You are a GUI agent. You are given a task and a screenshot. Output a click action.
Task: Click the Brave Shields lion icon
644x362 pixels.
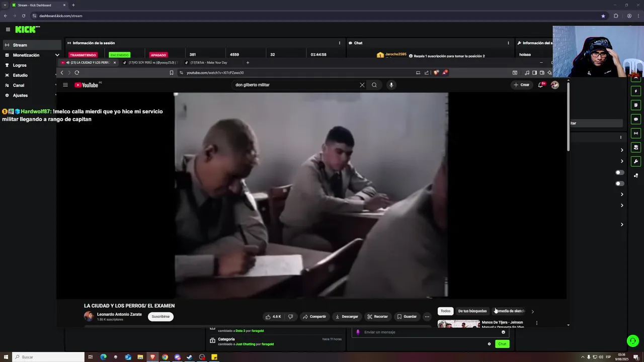pyautogui.click(x=436, y=72)
